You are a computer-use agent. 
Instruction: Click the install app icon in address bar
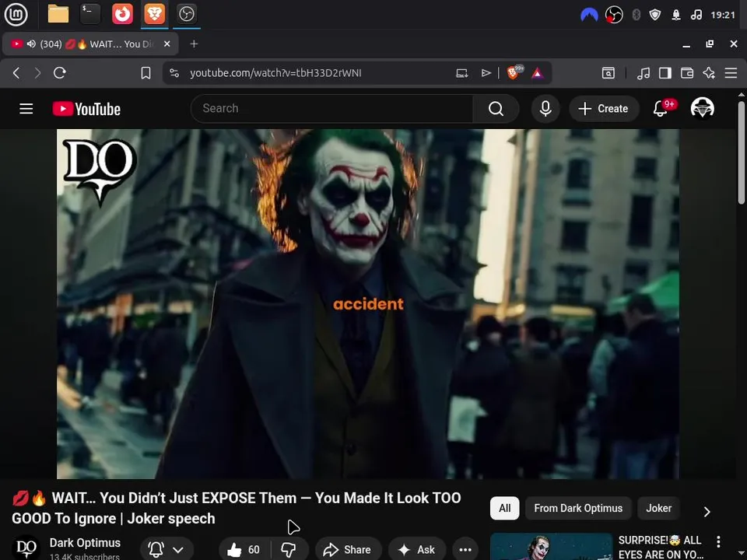461,73
